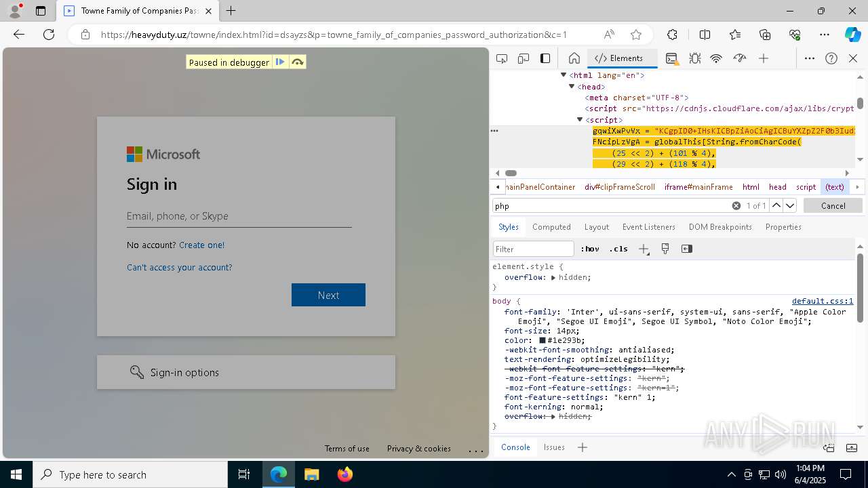
Task: Click Sign-in options button
Action: click(246, 372)
